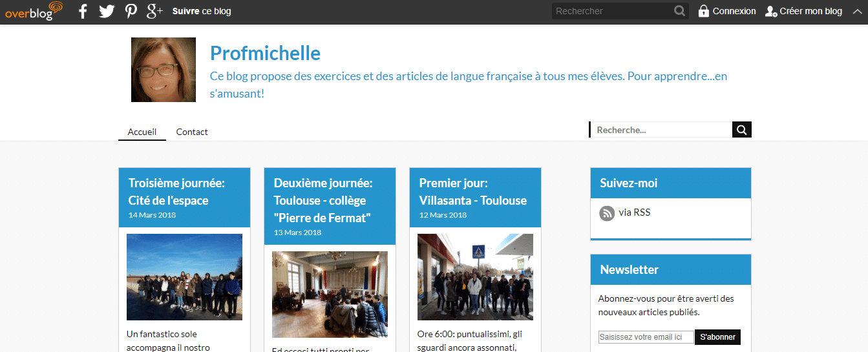This screenshot has width=868, height=352.
Task: Click the Abonnez-vous newsletter description text
Action: (666, 305)
